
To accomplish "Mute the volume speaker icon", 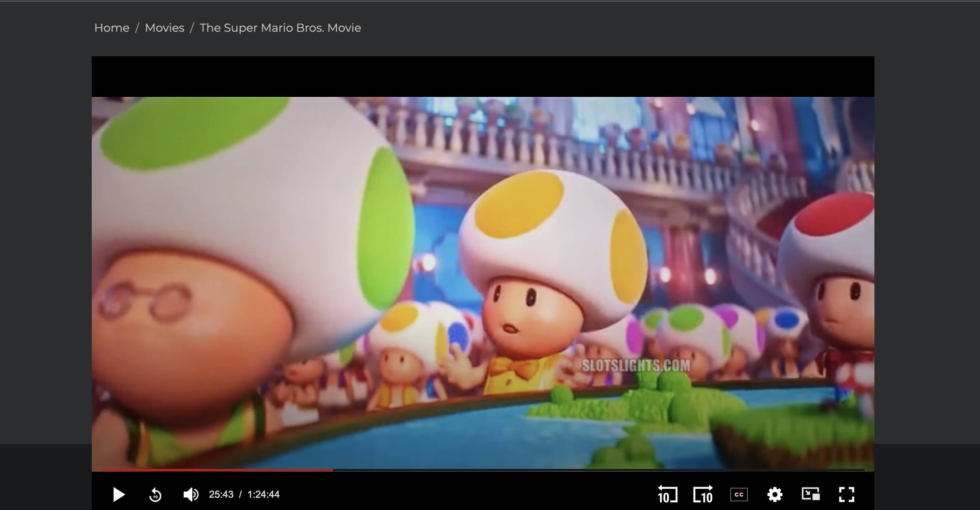I will pyautogui.click(x=191, y=495).
